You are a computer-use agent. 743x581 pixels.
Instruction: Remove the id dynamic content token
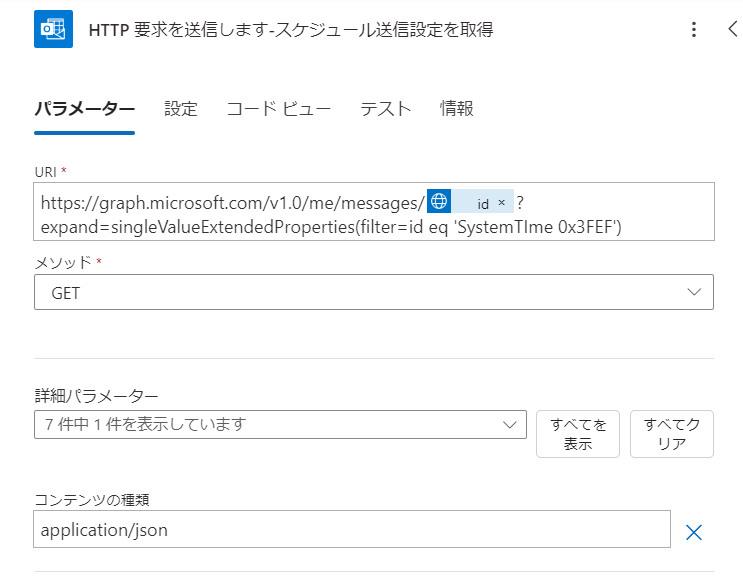[502, 202]
